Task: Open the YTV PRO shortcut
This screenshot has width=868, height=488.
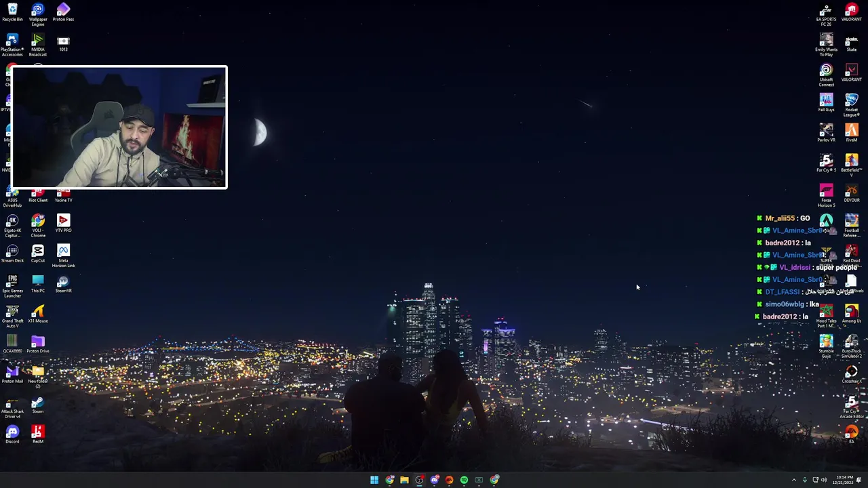Action: (x=63, y=224)
